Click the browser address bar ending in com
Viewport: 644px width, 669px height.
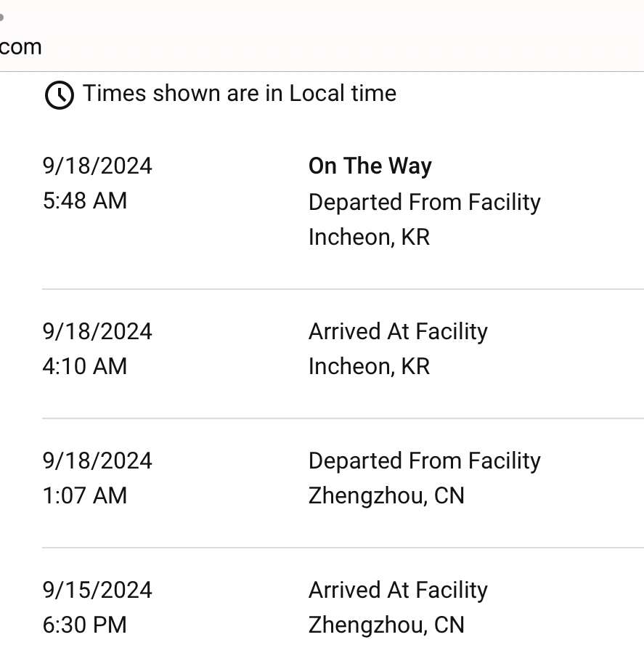tap(21, 47)
